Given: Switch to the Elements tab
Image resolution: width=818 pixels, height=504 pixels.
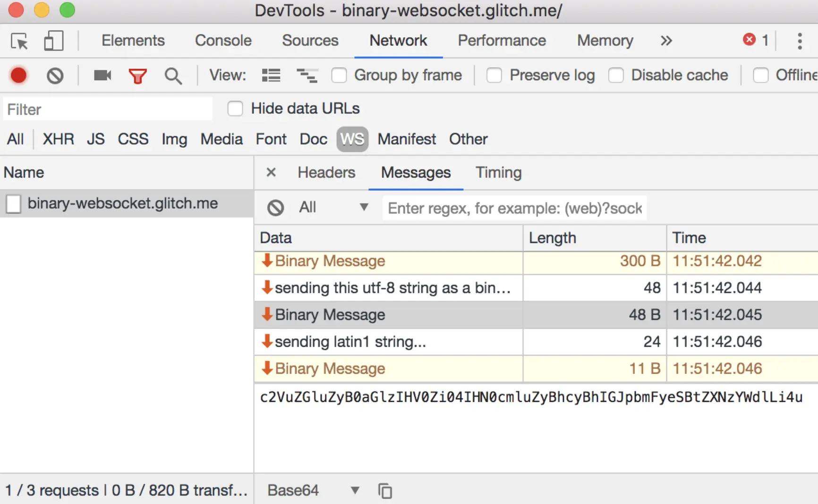Looking at the screenshot, I should 133,41.
